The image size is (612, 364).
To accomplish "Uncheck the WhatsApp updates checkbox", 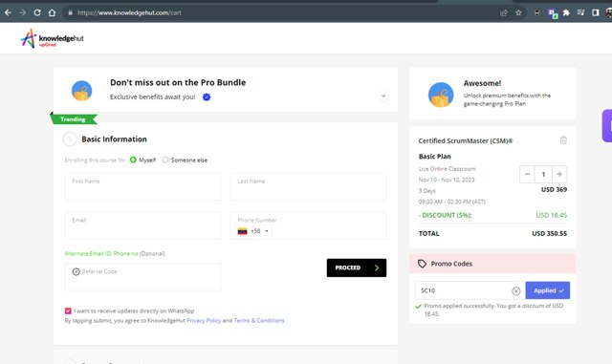I will click(x=68, y=310).
